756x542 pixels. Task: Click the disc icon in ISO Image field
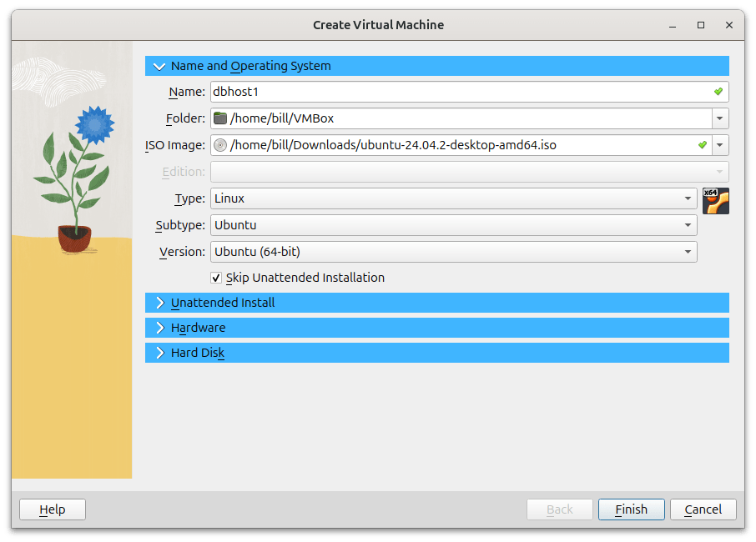(220, 145)
